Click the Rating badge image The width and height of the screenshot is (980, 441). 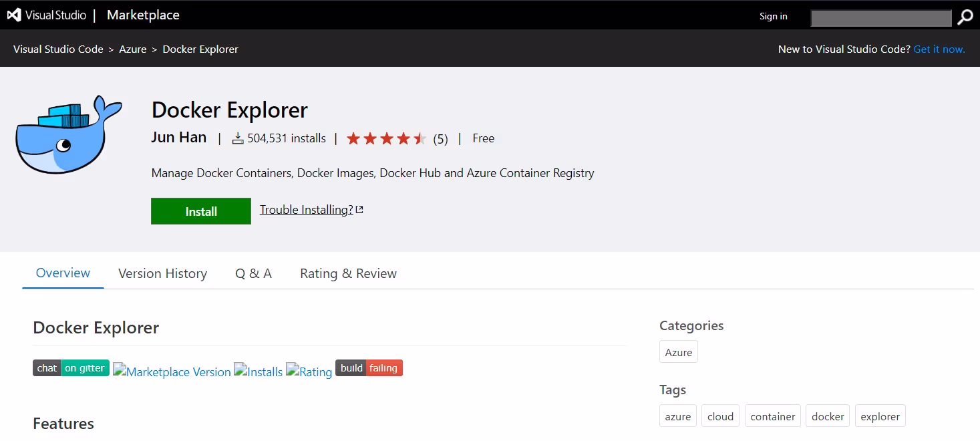pyautogui.click(x=309, y=371)
